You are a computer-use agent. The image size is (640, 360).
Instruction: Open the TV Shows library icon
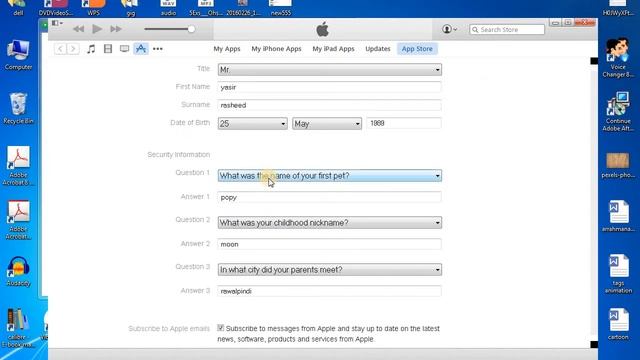124,49
